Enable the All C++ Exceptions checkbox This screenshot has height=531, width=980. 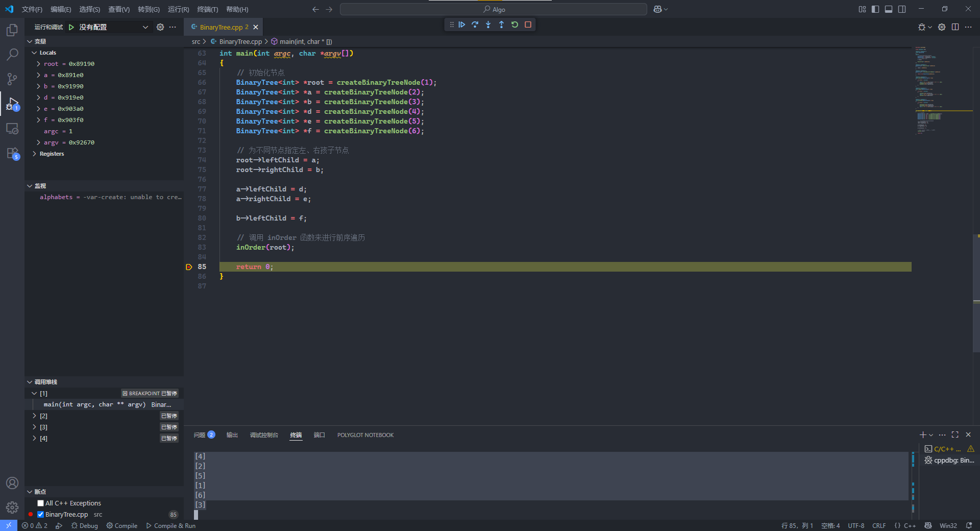[41, 503]
